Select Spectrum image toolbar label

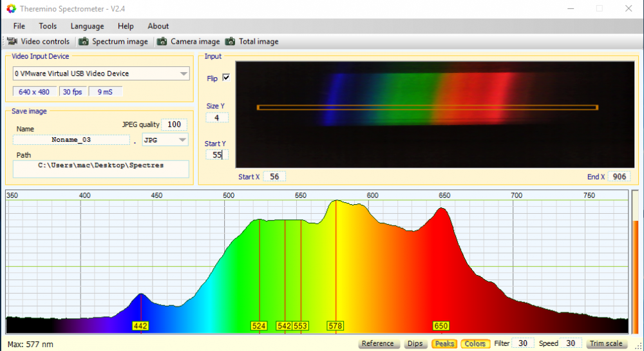coord(120,41)
